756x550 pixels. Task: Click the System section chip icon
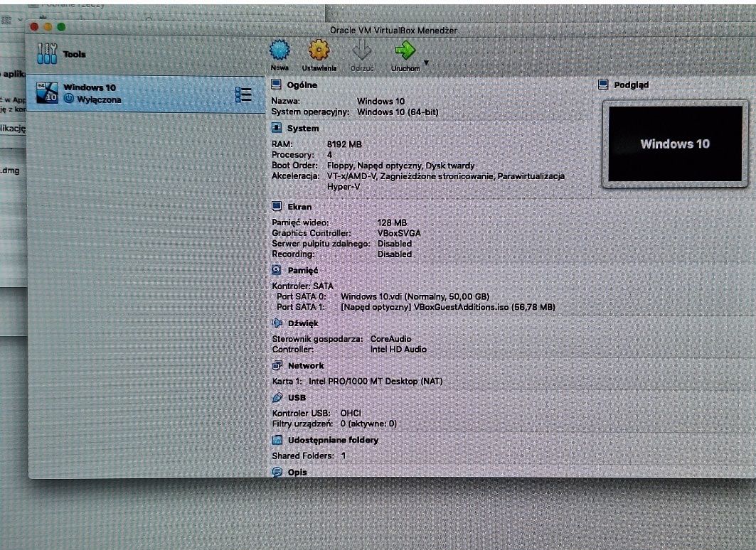(x=276, y=128)
